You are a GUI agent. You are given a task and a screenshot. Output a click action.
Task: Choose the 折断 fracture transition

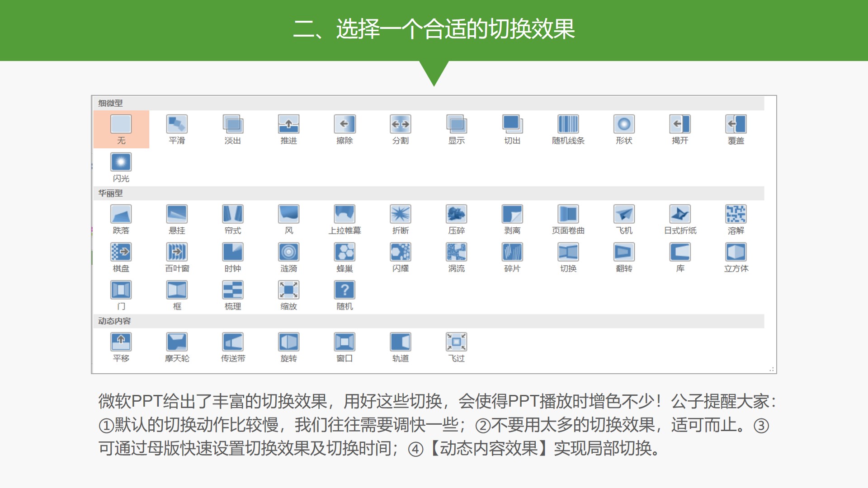tap(401, 219)
